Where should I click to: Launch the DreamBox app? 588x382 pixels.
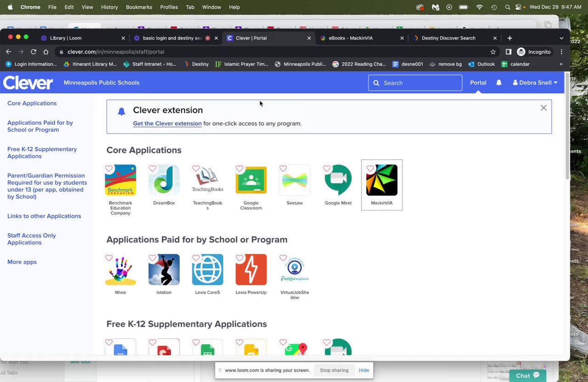point(164,180)
